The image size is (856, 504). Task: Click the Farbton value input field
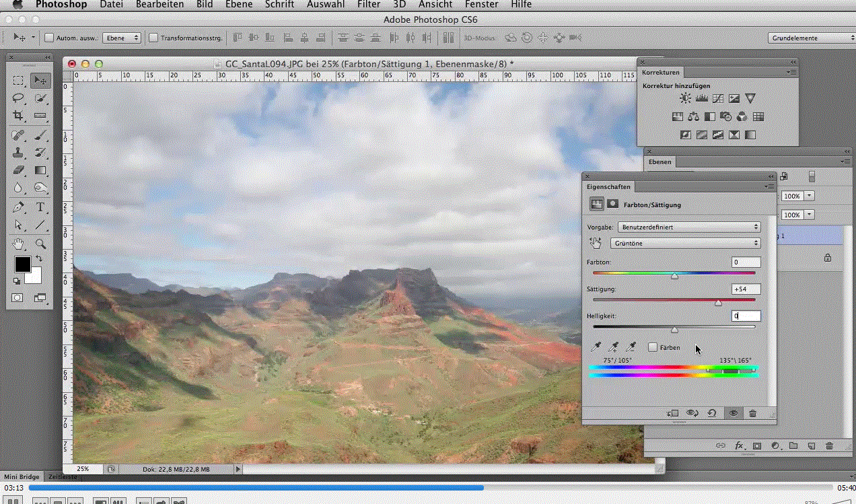tap(746, 262)
